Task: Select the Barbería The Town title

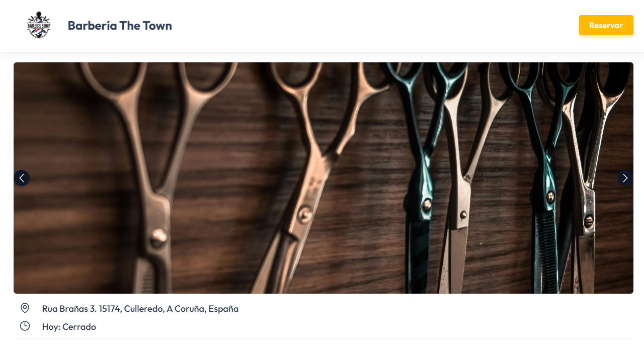Action: point(120,26)
